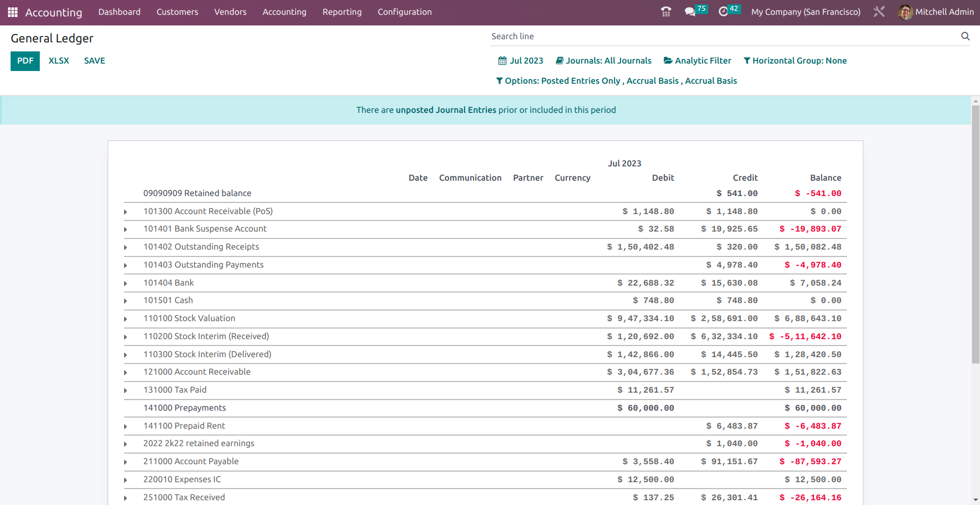
Task: Click the Communication column header
Action: (x=470, y=178)
